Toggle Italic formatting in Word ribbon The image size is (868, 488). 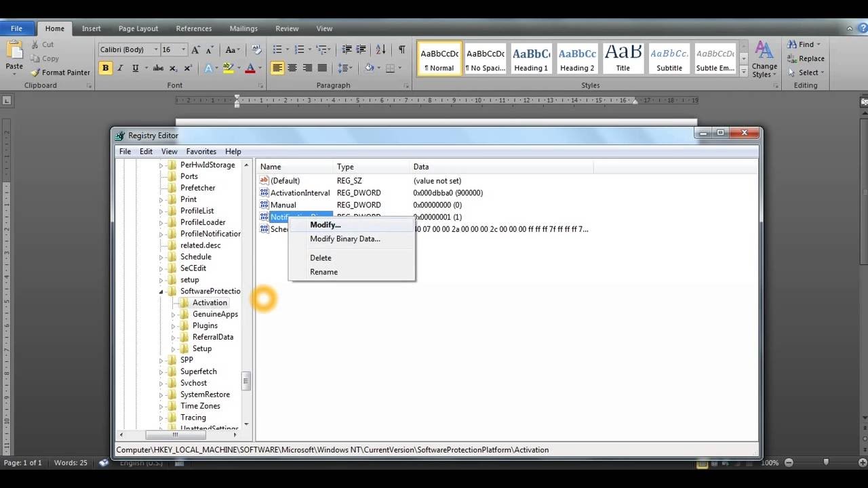[120, 68]
